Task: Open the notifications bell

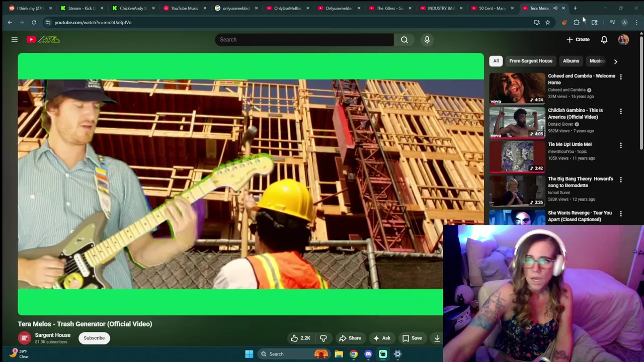Action: tap(604, 40)
